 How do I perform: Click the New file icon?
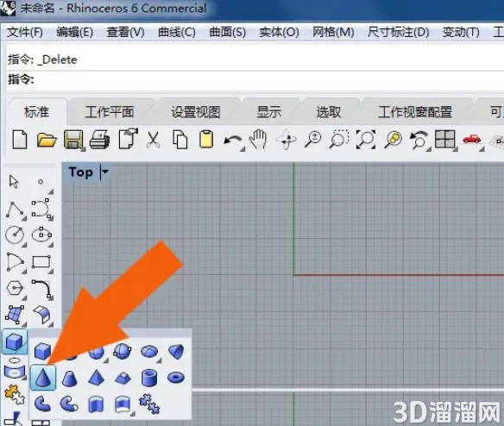(x=20, y=140)
